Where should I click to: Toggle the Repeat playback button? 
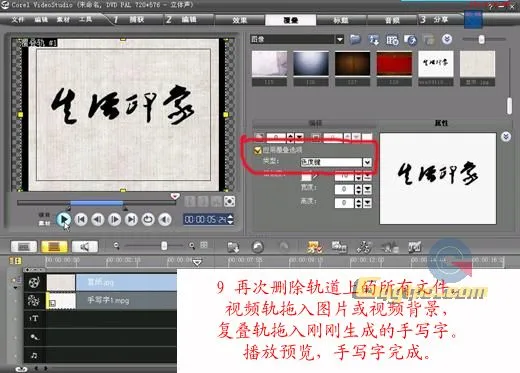(x=148, y=219)
